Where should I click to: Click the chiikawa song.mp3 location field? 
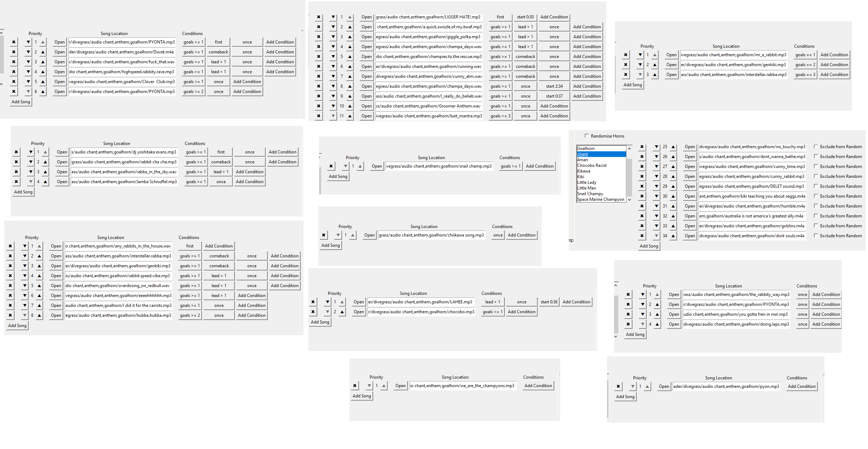(x=432, y=235)
